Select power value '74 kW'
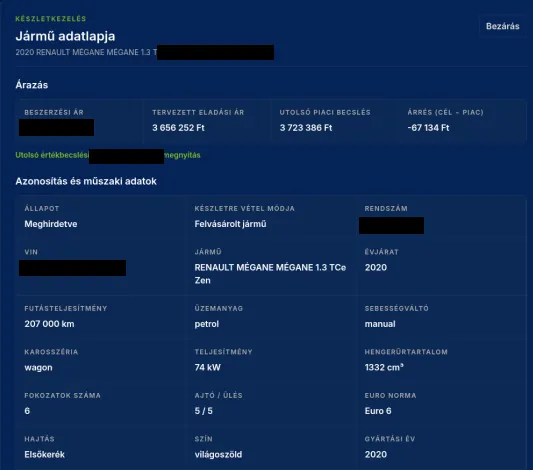Screen dimensions: 533x470 click(207, 367)
